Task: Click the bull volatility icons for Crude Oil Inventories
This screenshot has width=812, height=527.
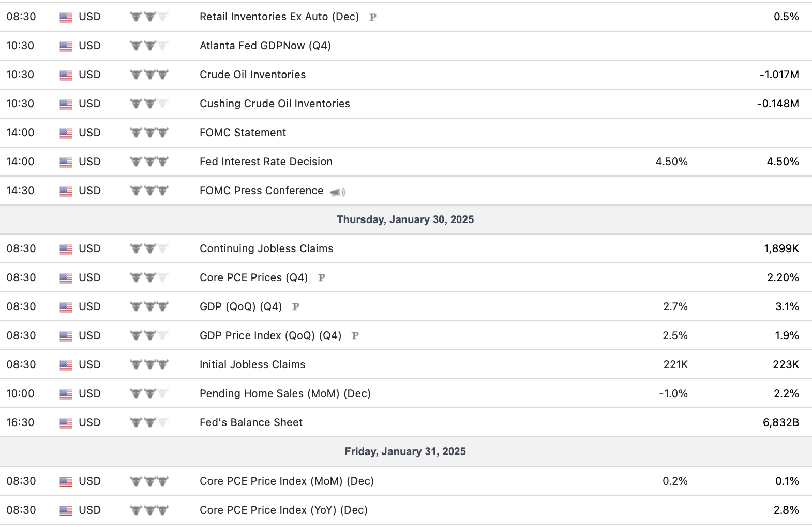Action: point(149,75)
